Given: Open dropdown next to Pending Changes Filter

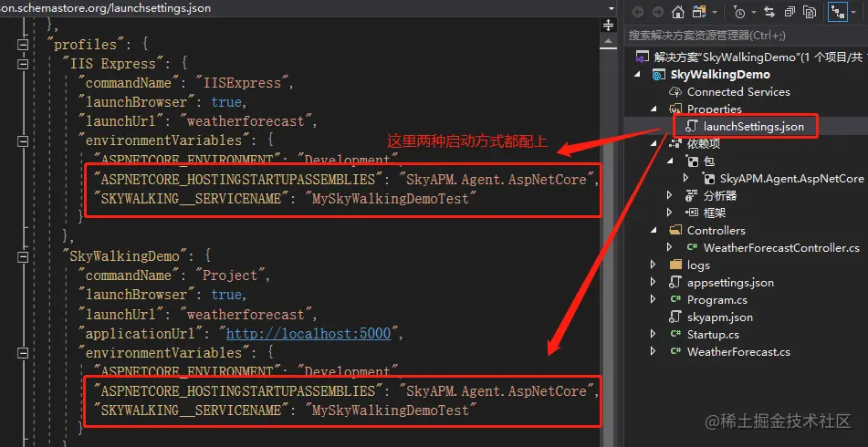Looking at the screenshot, I should 753,12.
